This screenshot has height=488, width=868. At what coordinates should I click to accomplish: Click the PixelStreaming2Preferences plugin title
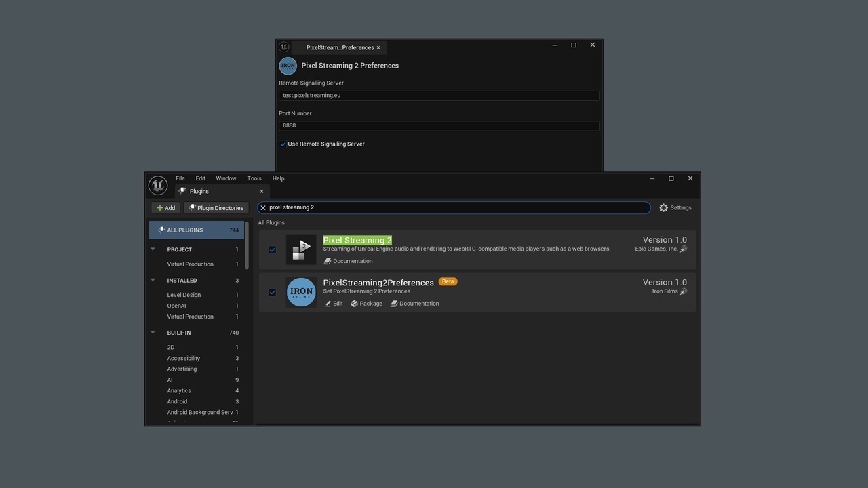click(x=378, y=283)
